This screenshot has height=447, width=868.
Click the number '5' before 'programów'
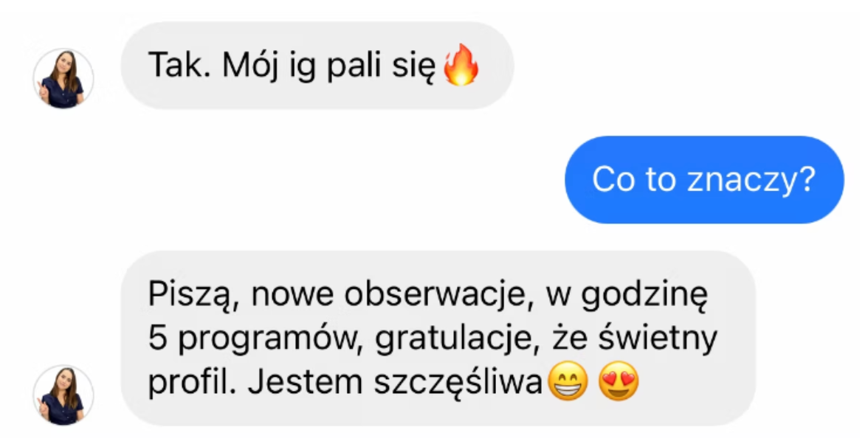pos(157,339)
